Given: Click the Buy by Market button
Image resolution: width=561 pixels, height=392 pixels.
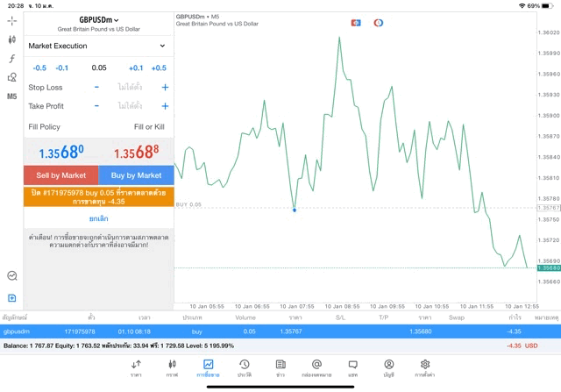Looking at the screenshot, I should click(x=136, y=175).
